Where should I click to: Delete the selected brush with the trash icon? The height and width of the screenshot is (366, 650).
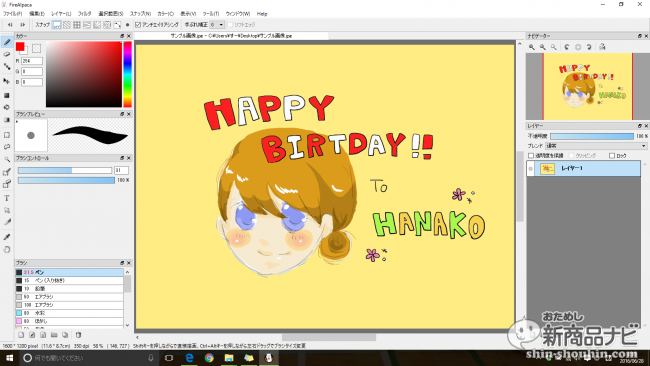pyautogui.click(x=78, y=335)
